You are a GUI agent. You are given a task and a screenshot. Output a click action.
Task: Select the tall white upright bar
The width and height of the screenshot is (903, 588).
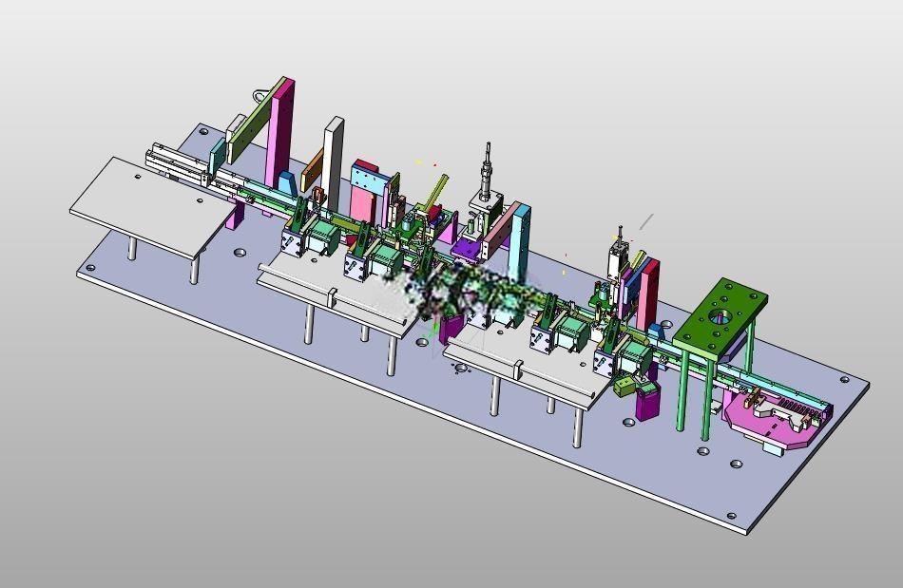(x=333, y=162)
